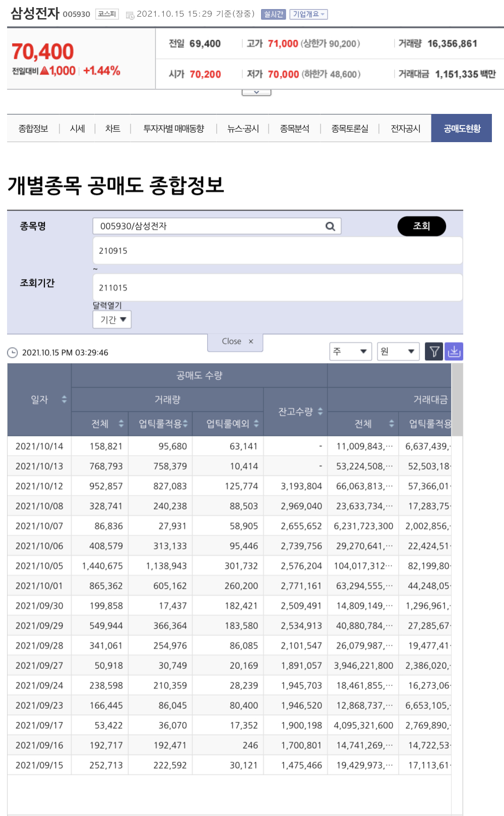Screen dimensions: 504x816
Task: Sort by 전체 trading volume column arrows
Action: pyautogui.click(x=121, y=423)
